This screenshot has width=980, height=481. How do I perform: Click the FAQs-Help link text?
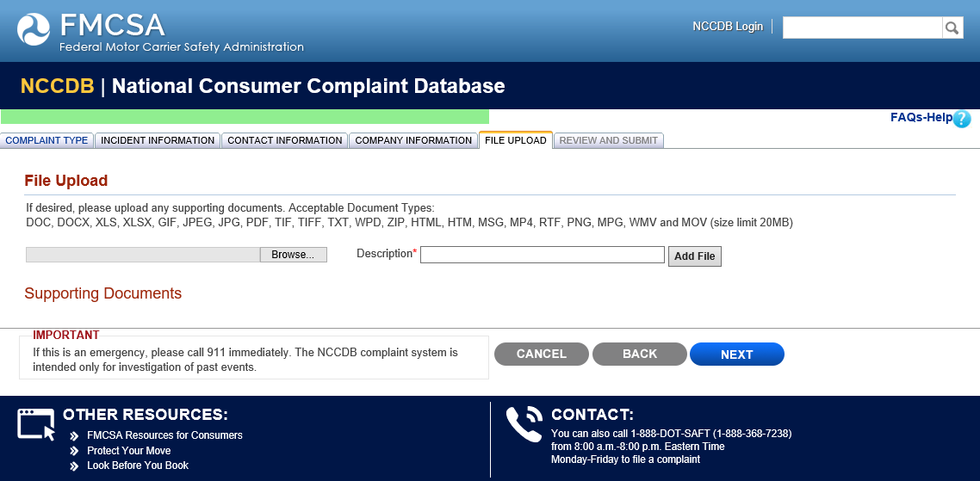coord(921,117)
